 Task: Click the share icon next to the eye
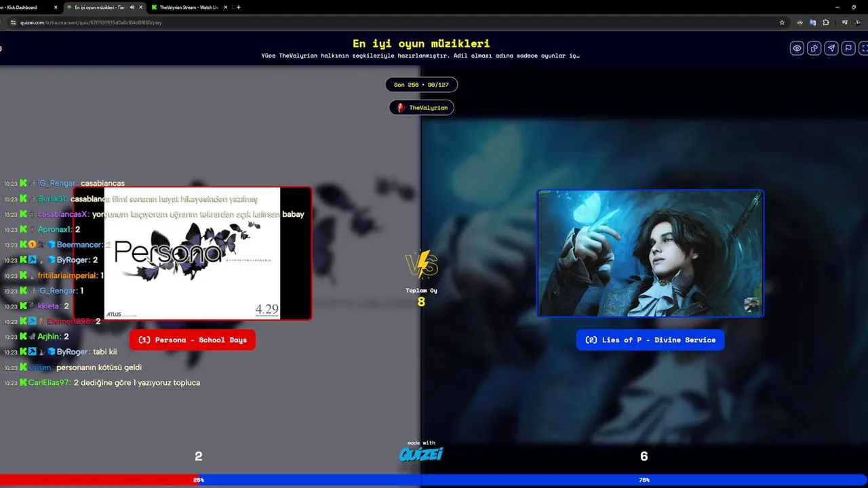814,48
